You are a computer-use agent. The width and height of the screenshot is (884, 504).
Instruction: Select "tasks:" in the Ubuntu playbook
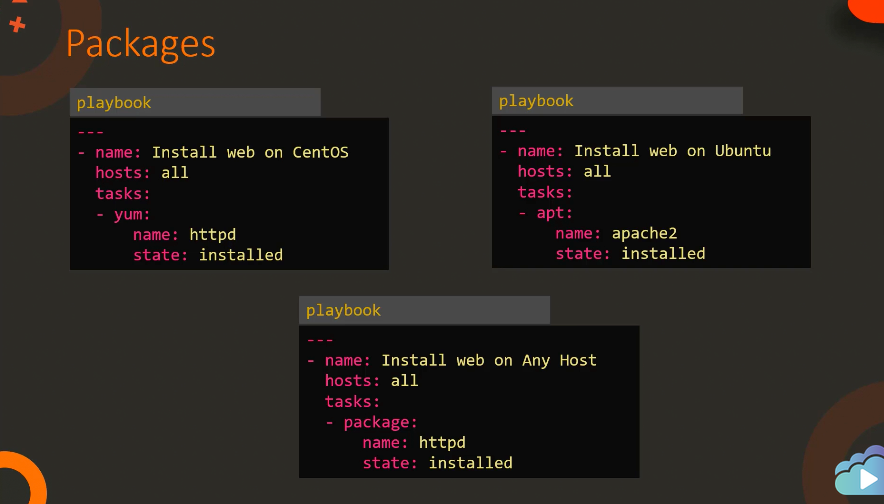pos(545,192)
